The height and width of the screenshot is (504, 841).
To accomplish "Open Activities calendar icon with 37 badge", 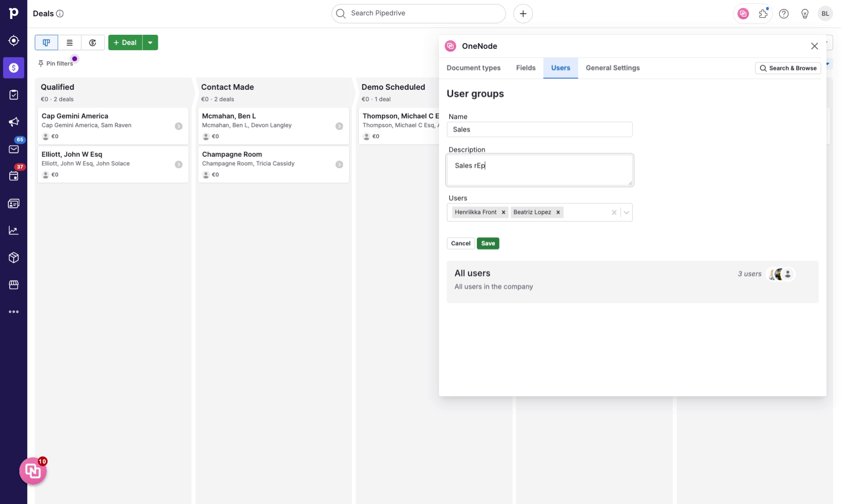I will pyautogui.click(x=14, y=176).
